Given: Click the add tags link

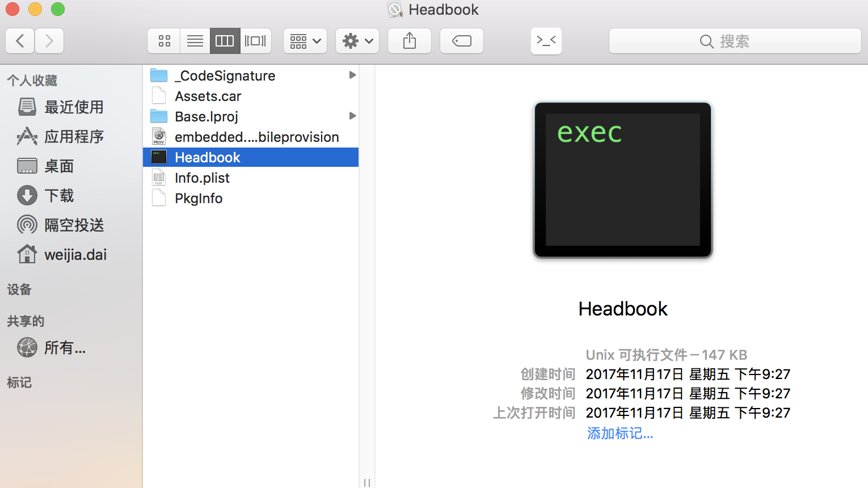Looking at the screenshot, I should 620,434.
